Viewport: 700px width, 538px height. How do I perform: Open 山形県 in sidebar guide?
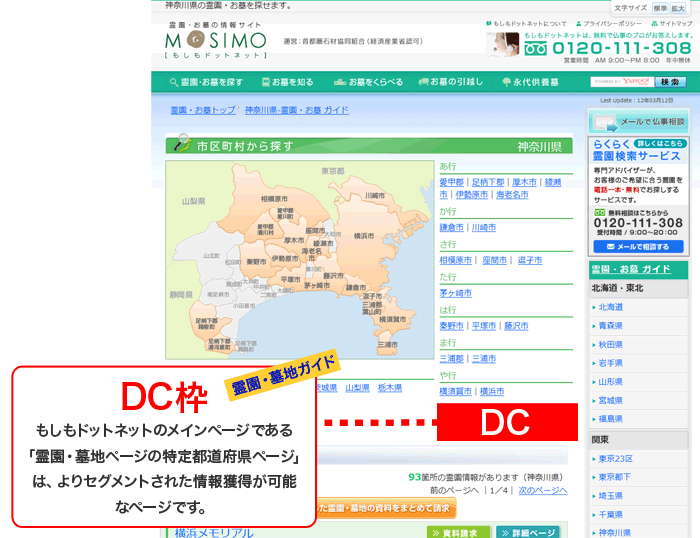tap(610, 382)
